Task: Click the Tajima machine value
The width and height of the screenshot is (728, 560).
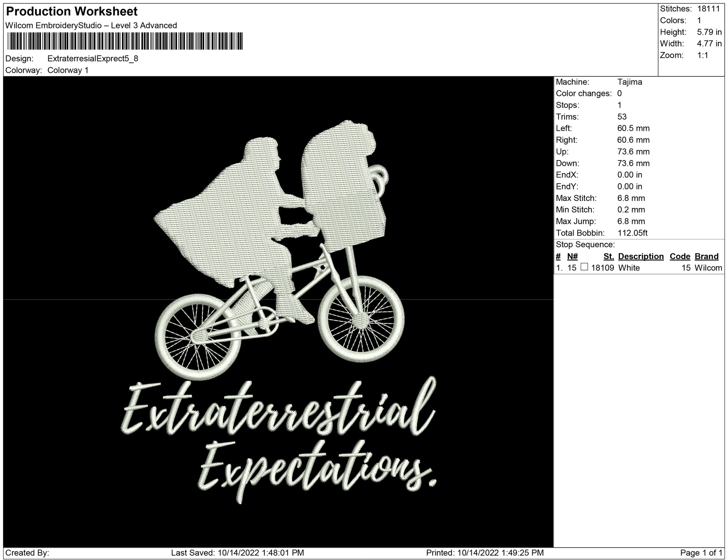Action: pyautogui.click(x=630, y=82)
